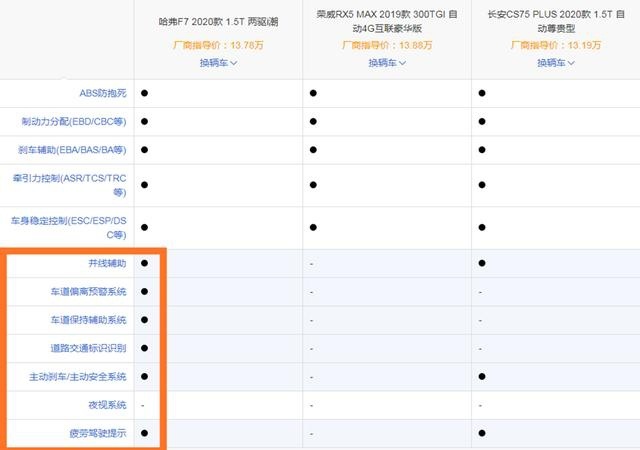Viewport: 640px width, 450px height.
Task: Open the 车道保持辅助系统 link
Action: (x=89, y=320)
